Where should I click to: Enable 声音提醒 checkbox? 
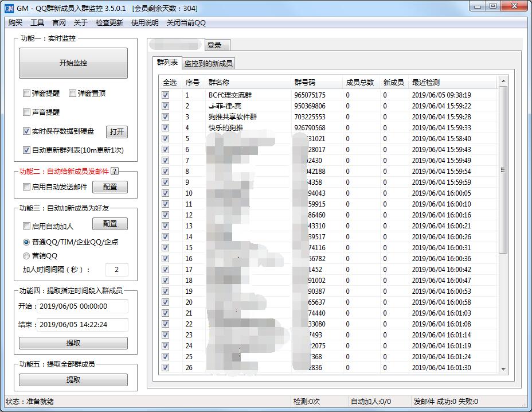[26, 112]
